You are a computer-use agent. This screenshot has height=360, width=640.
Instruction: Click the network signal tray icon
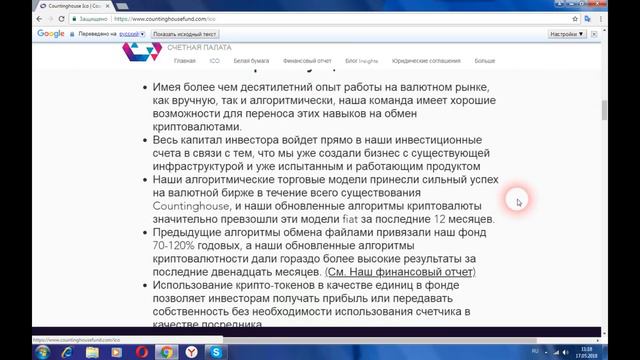coord(556,352)
